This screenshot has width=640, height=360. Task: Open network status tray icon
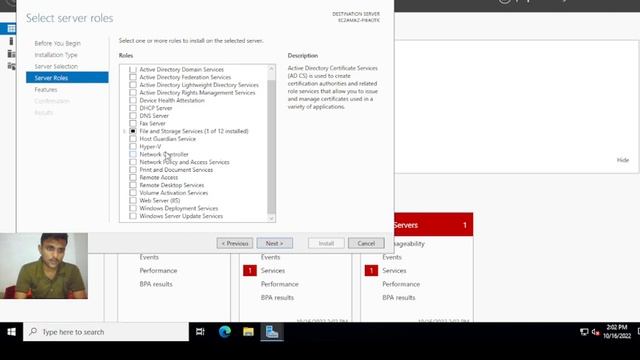(584, 332)
